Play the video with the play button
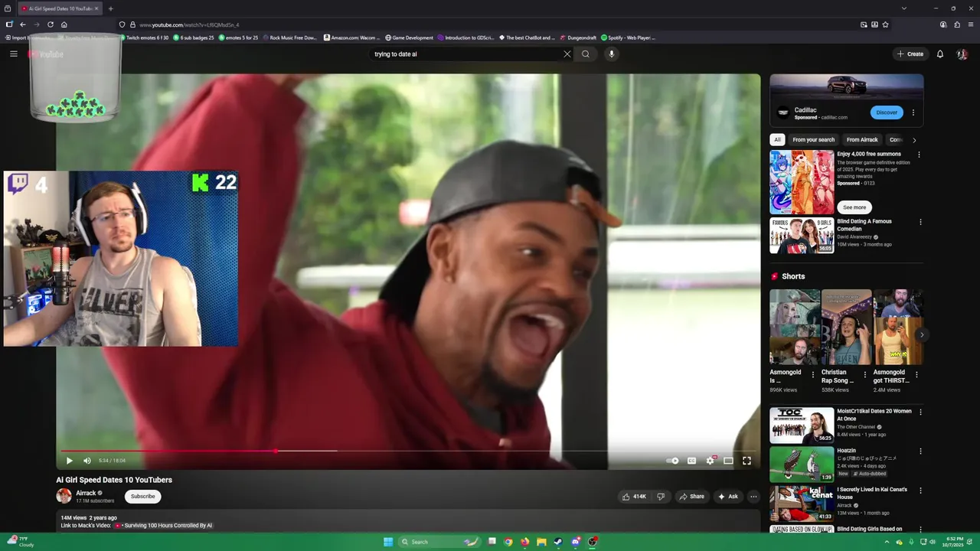This screenshot has width=980, height=551. 69,461
